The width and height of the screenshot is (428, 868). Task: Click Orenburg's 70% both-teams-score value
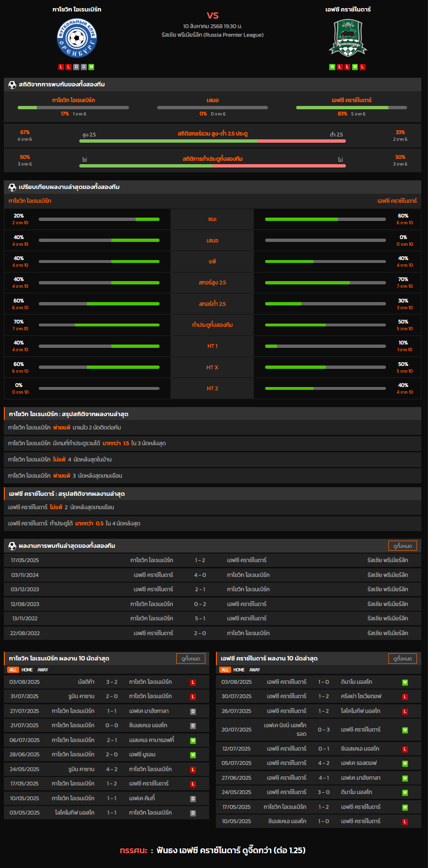(19, 322)
